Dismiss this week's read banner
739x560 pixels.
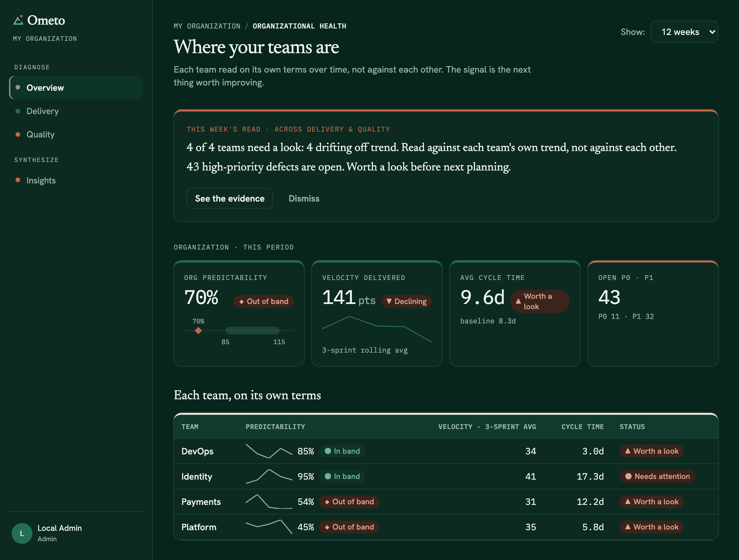tap(304, 198)
